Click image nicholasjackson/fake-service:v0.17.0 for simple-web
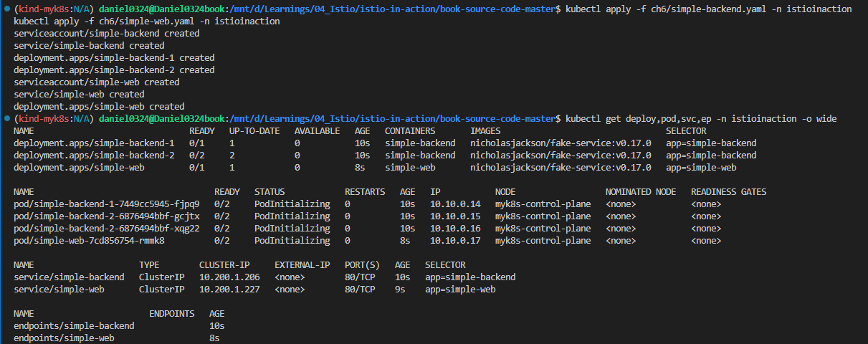This screenshot has height=344, width=868. point(561,168)
